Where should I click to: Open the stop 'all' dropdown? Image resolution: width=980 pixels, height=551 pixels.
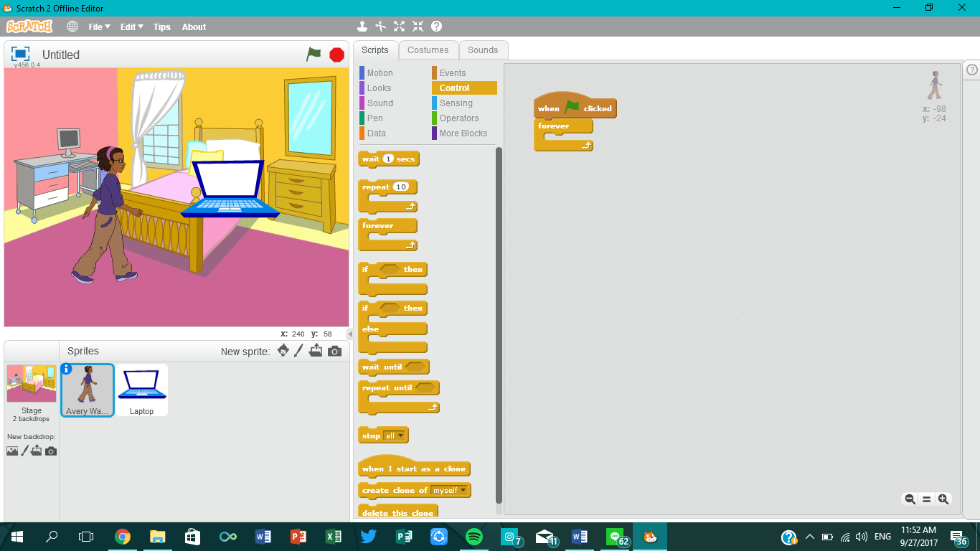(399, 434)
